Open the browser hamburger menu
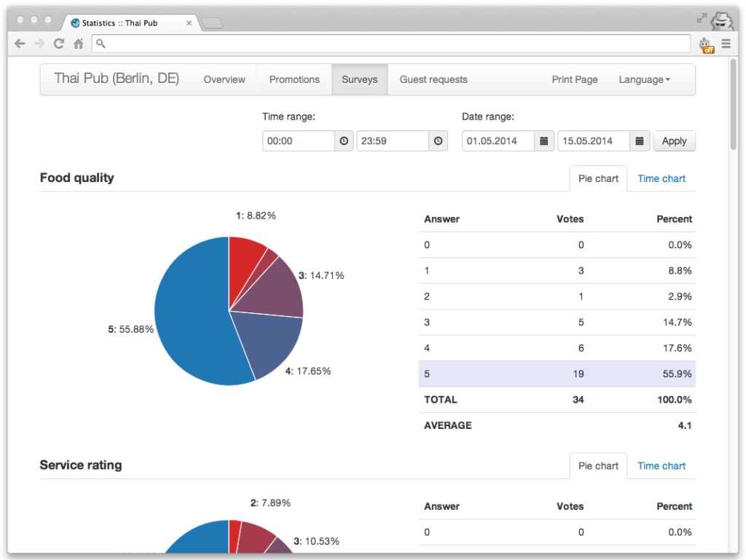This screenshot has width=746, height=560. click(726, 44)
